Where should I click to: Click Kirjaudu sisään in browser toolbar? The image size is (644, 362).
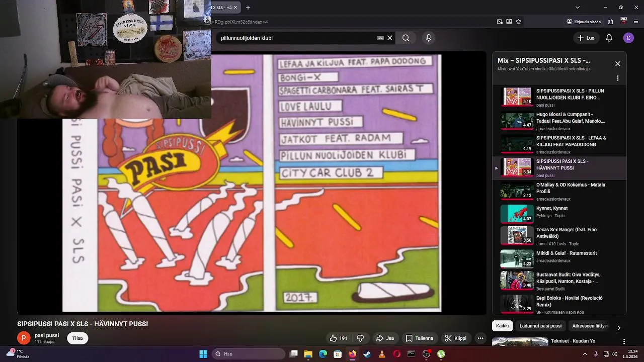click(584, 22)
